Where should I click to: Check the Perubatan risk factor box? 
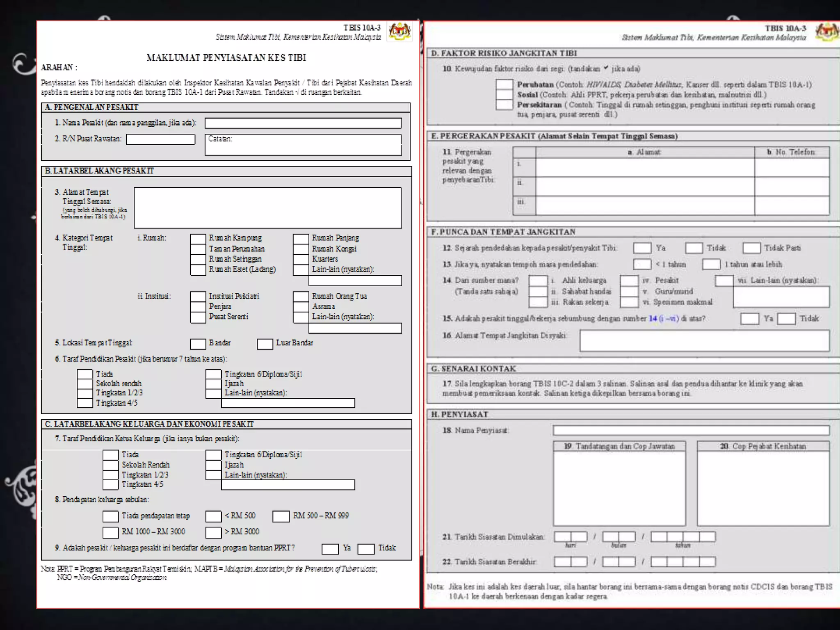tap(504, 84)
